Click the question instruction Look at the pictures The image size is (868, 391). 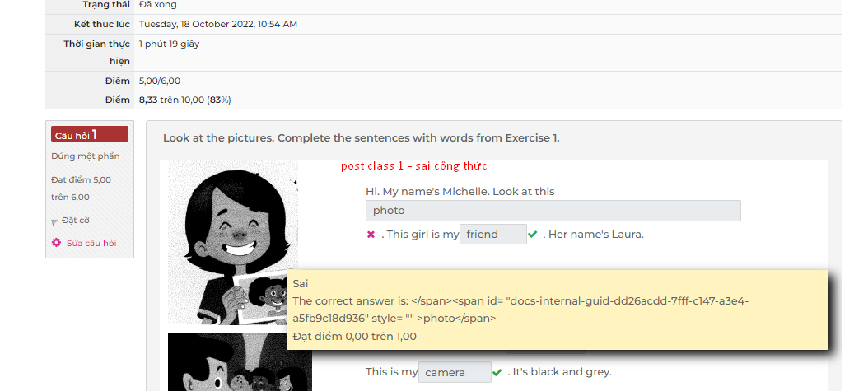[x=361, y=138]
